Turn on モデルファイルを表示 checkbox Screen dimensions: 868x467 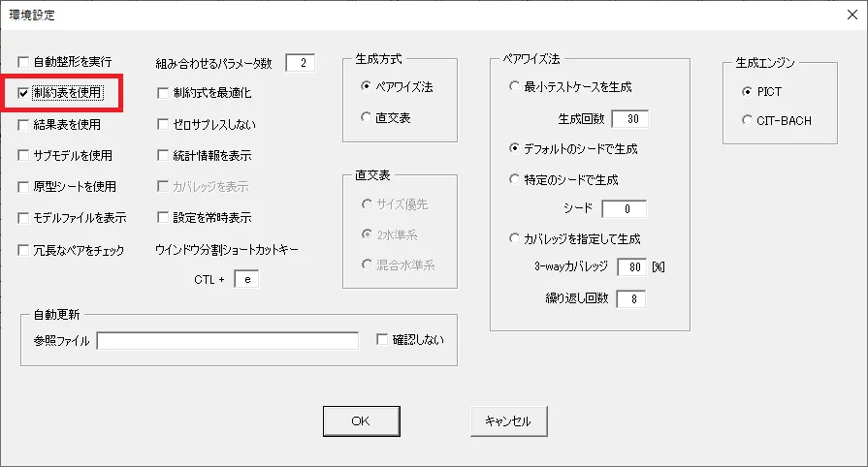(23, 217)
